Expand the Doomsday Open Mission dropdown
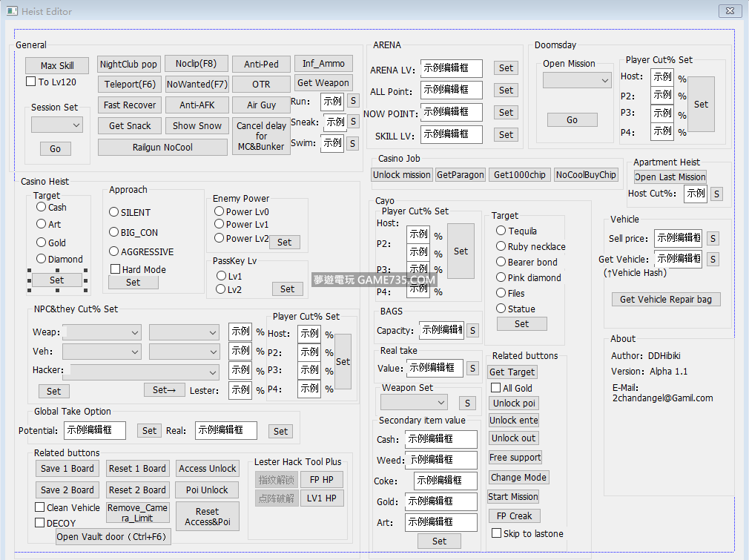The image size is (749, 560). point(576,80)
